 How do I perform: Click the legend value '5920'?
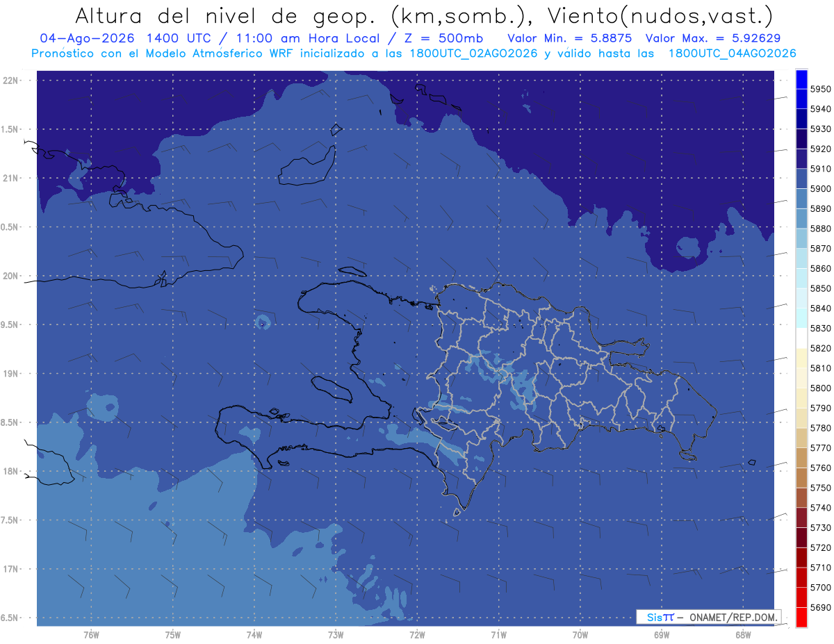(x=820, y=149)
